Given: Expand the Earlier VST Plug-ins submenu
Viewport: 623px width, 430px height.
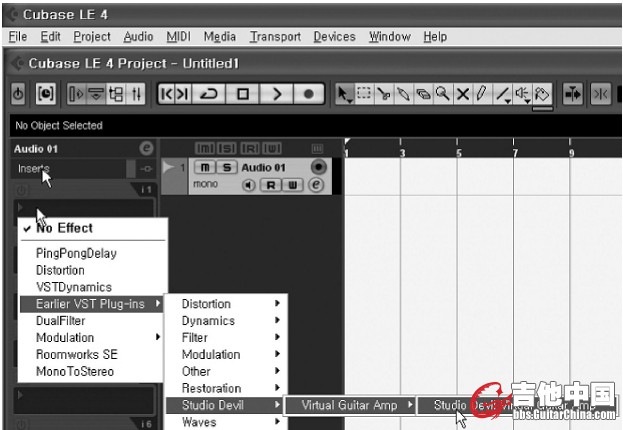Looking at the screenshot, I should (92, 304).
